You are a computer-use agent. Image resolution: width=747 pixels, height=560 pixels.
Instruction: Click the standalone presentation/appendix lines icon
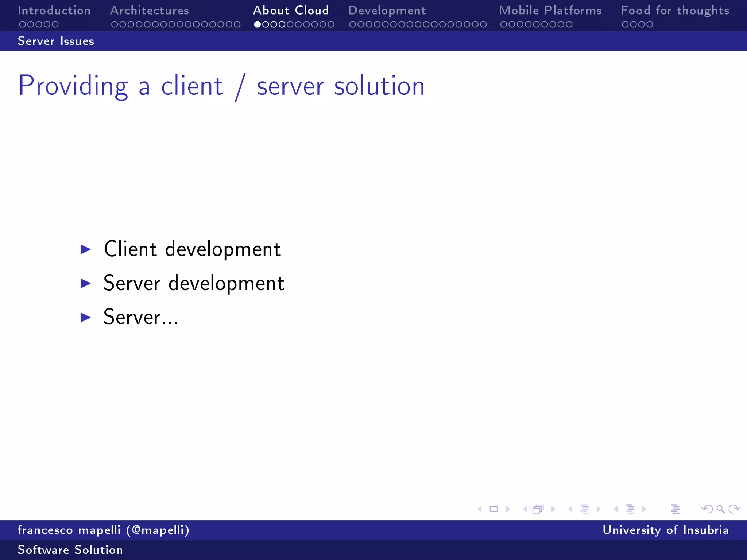(x=675, y=509)
